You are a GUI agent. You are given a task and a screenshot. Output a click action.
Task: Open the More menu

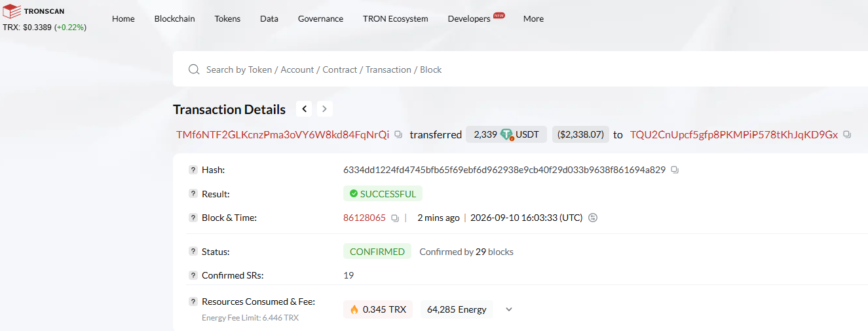(x=533, y=18)
